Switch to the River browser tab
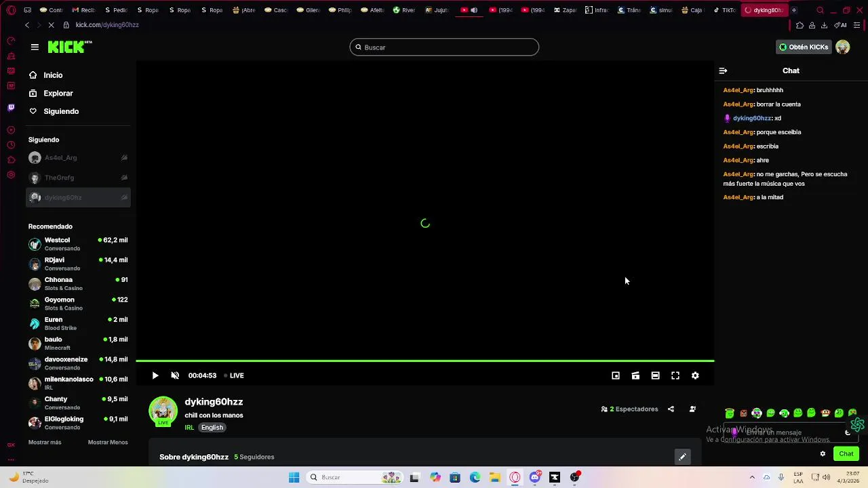Screen dimensions: 868x488 pyautogui.click(x=404, y=10)
